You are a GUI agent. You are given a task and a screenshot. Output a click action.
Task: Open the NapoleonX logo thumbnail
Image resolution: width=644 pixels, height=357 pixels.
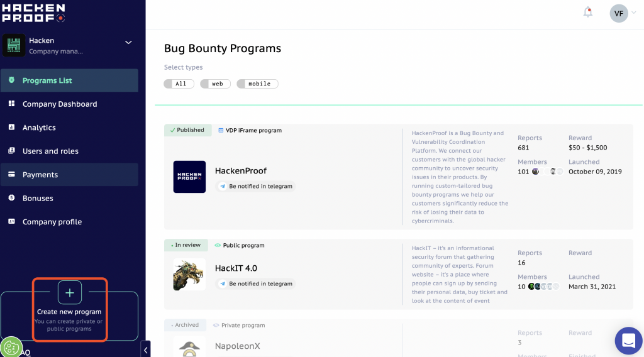(x=189, y=348)
